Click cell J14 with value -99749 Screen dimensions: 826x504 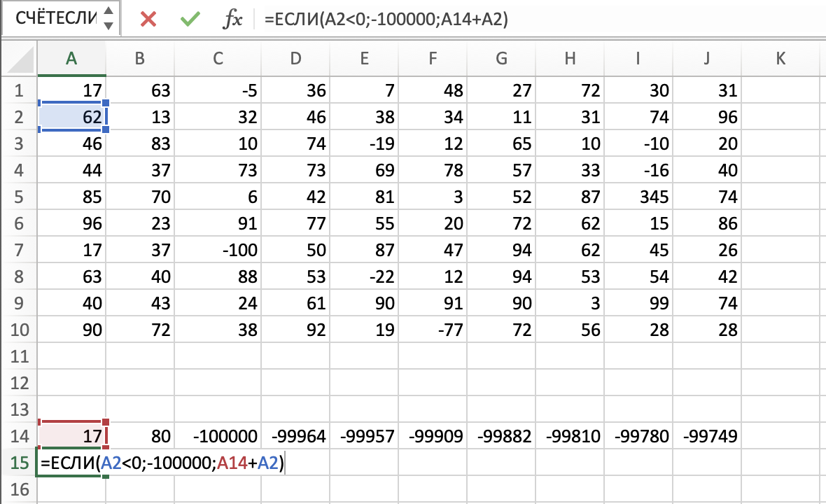[706, 437]
